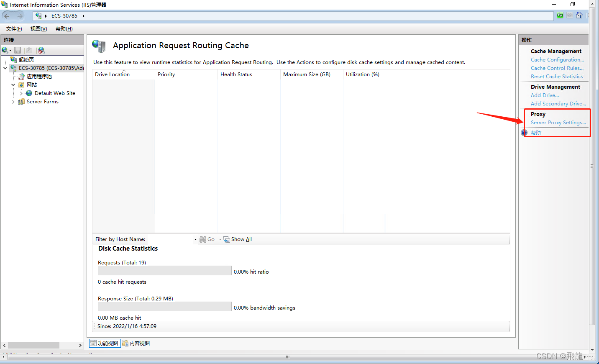Go to the home page icon
Viewport: 599px width, 364px height.
pos(579,15)
